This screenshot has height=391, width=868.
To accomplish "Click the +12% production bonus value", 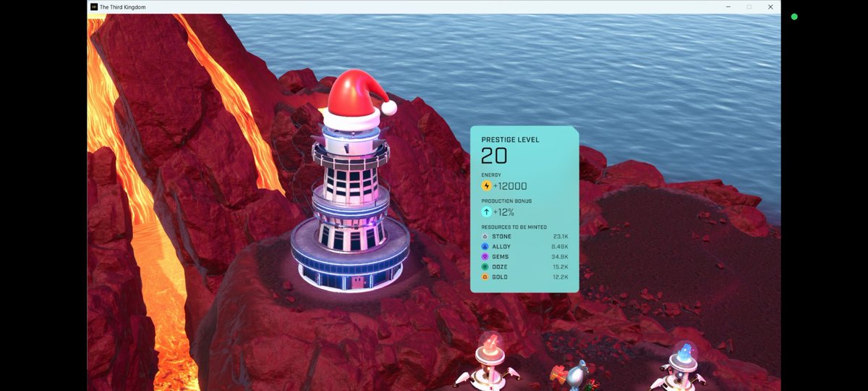I will 505,212.
